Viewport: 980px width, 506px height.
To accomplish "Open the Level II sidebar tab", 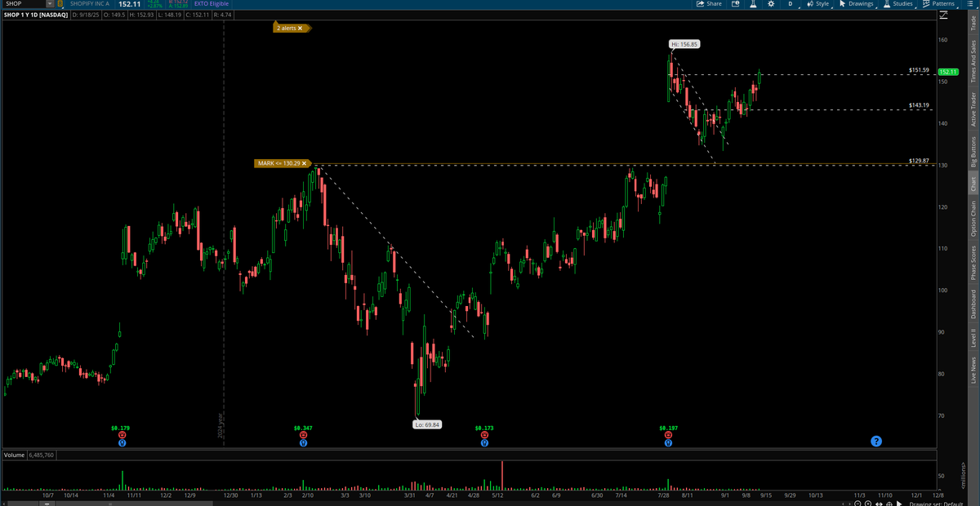I will [973, 337].
